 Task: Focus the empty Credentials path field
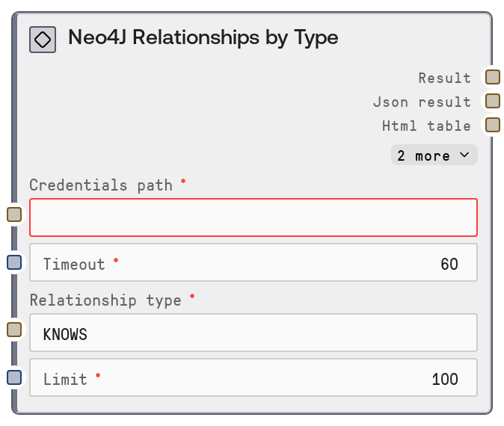(x=253, y=217)
